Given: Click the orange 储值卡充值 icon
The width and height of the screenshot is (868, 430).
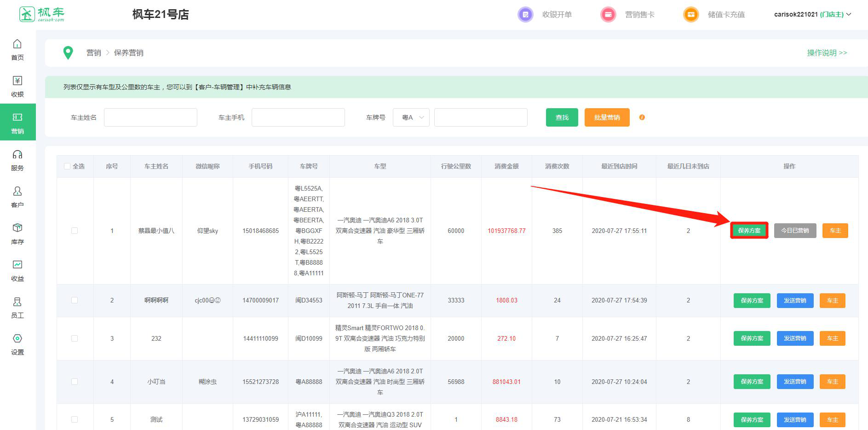Looking at the screenshot, I should 691,15.
